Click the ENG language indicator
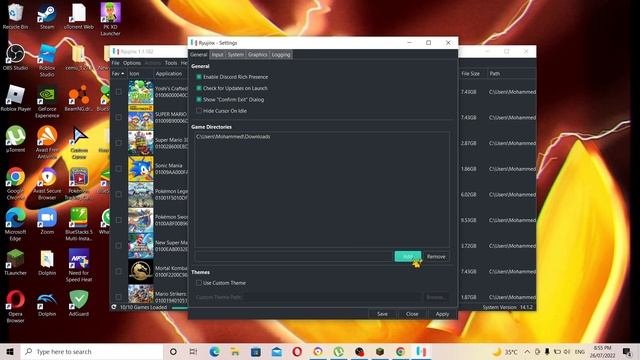The height and width of the screenshot is (360, 640). [580, 351]
